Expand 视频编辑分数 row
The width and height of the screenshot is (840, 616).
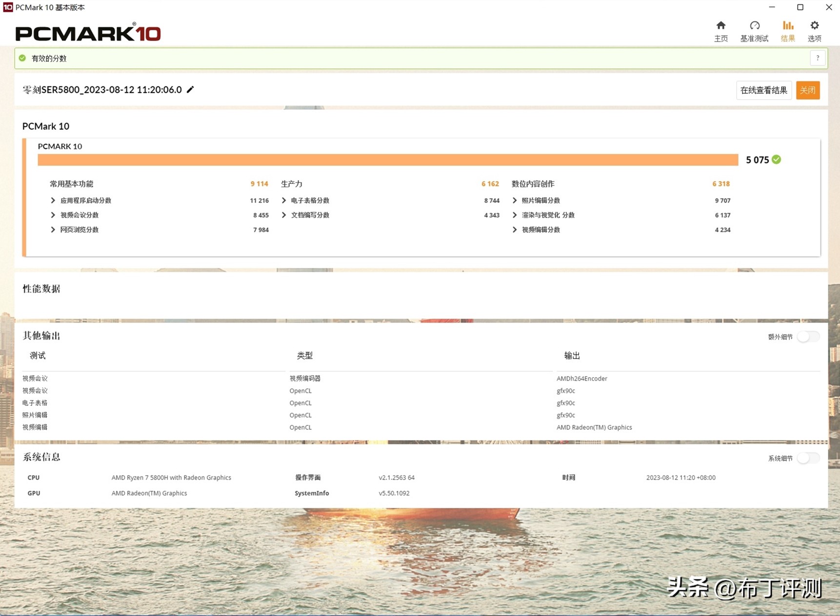tap(515, 230)
